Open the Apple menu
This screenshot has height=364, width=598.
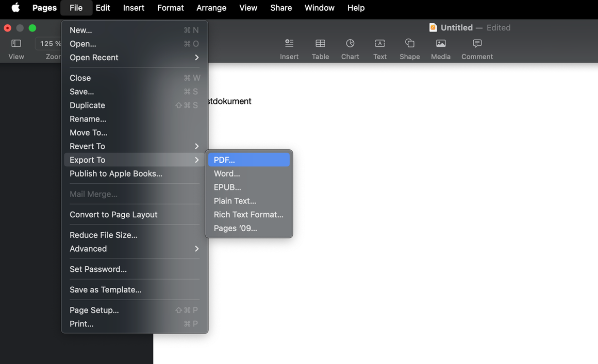point(15,8)
